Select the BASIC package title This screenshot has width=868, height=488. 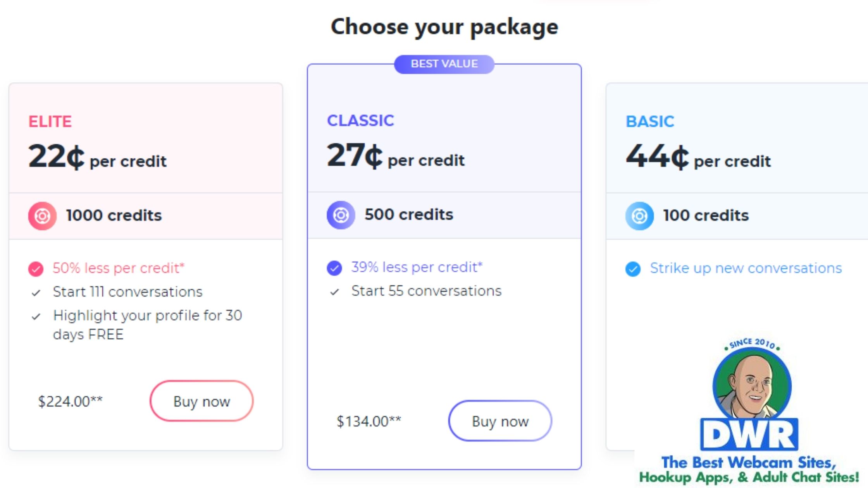coord(650,122)
